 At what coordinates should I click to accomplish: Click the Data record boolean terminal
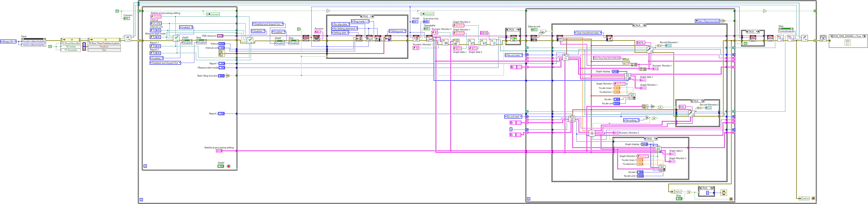point(534,30)
